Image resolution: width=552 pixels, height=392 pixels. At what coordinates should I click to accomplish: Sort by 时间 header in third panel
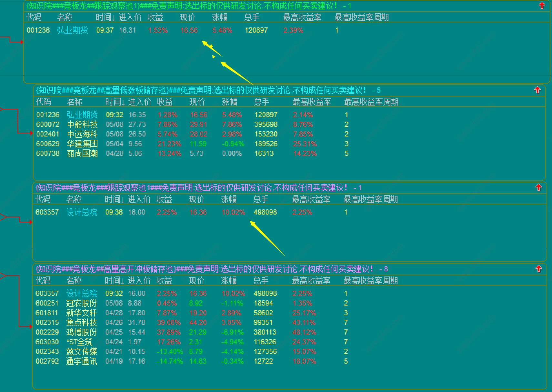click(x=114, y=199)
